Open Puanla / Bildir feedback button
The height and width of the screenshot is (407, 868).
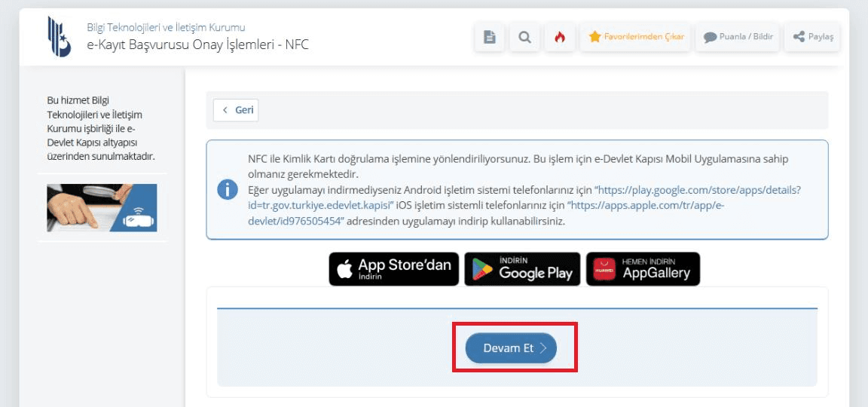coord(738,37)
